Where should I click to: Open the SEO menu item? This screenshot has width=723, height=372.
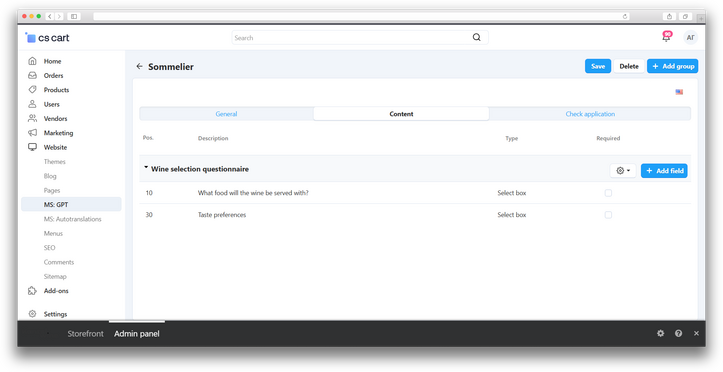tap(49, 248)
